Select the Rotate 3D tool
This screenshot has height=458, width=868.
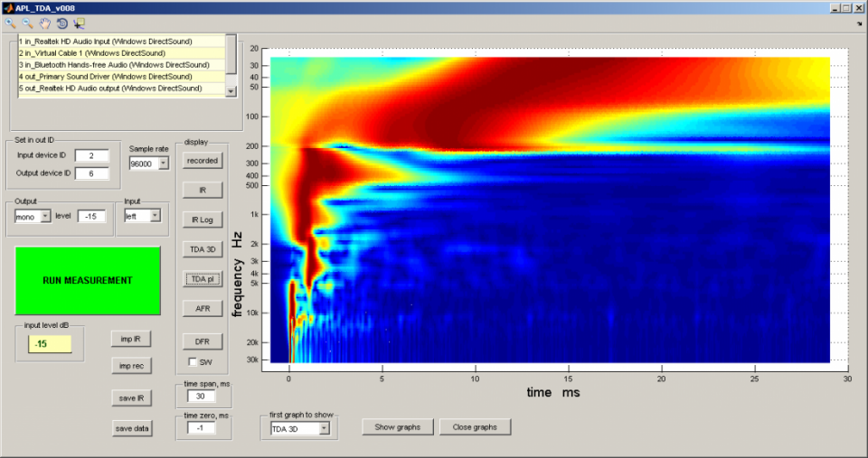[x=62, y=23]
